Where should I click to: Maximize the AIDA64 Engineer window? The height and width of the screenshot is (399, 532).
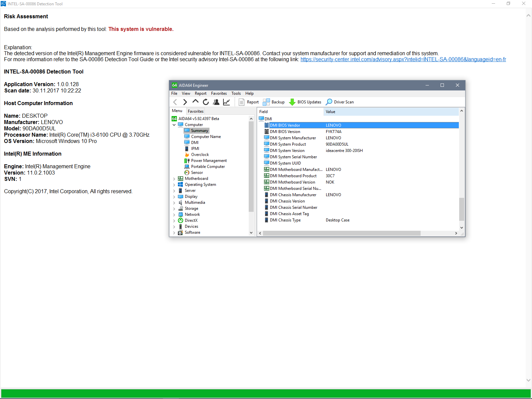pos(442,85)
